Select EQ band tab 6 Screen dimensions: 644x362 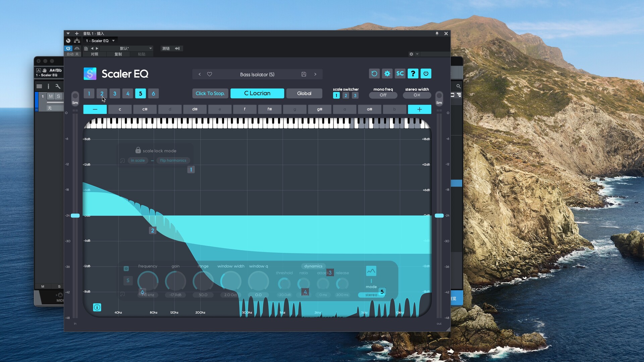pos(153,94)
